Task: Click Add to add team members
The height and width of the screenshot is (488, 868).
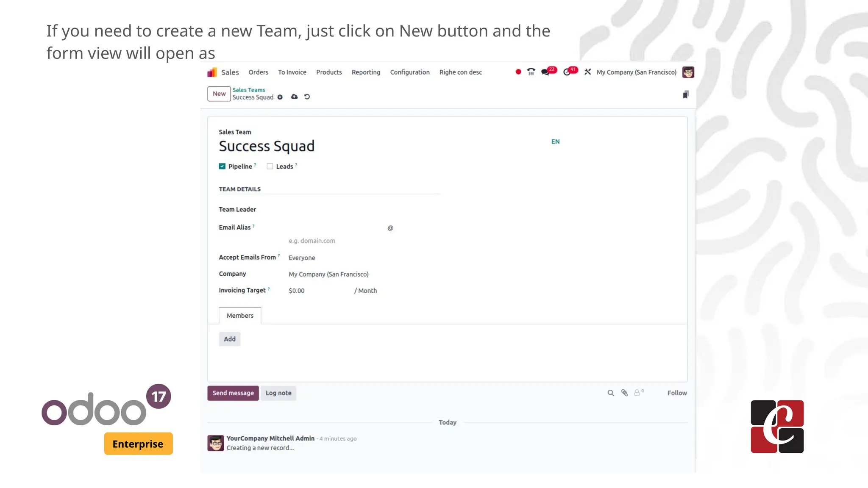Action: click(229, 339)
